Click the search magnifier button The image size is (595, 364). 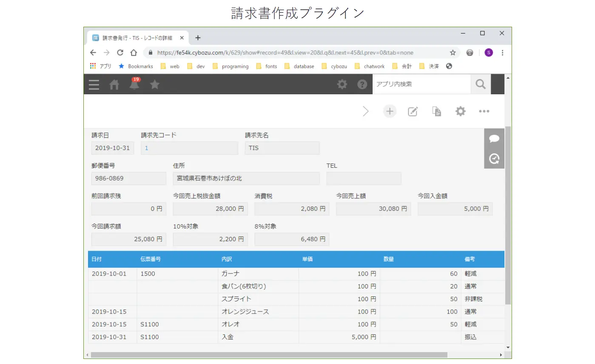[x=481, y=84]
